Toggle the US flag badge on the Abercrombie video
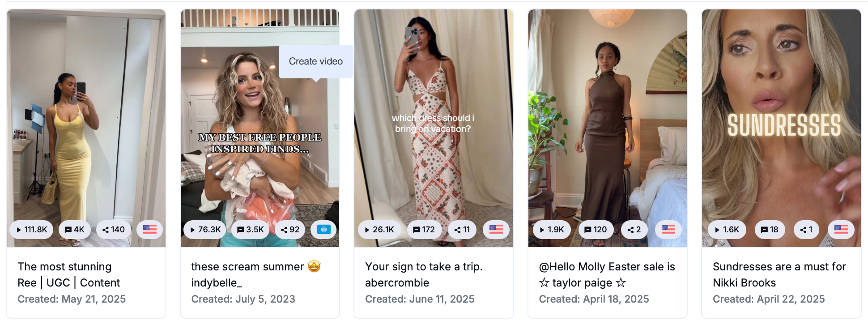 [496, 230]
